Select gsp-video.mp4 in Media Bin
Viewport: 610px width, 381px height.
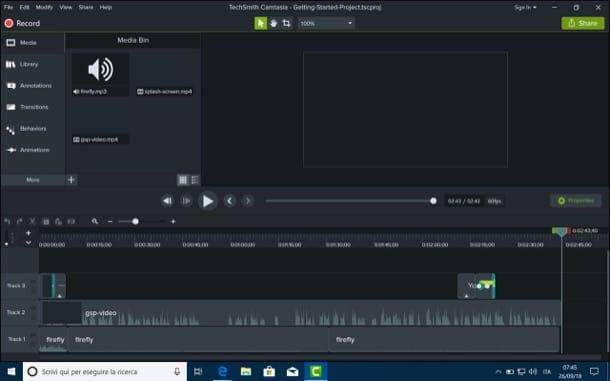(100, 123)
